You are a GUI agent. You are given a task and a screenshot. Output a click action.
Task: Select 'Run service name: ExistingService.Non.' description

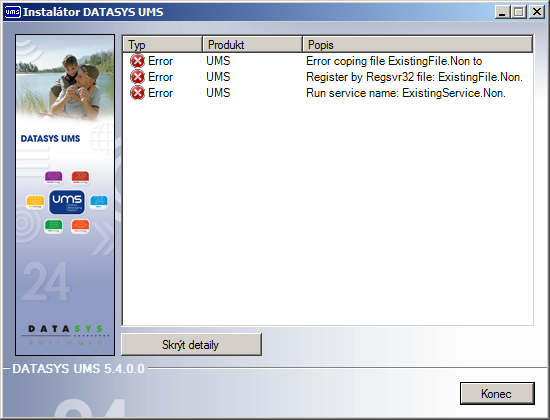[405, 93]
